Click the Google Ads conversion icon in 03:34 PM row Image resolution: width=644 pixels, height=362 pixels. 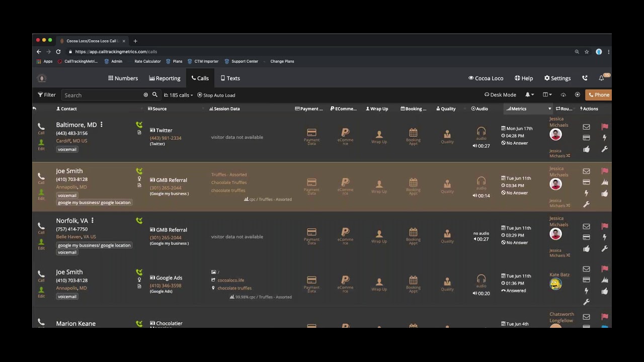coord(605,182)
